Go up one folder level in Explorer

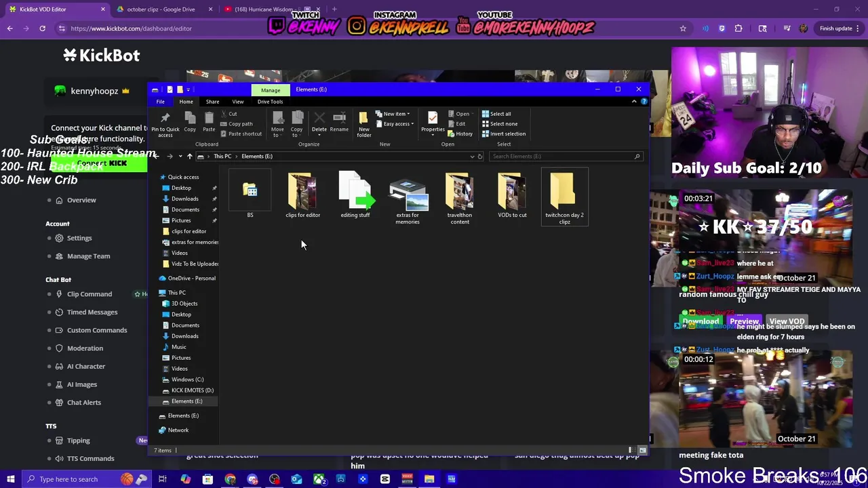tap(190, 157)
